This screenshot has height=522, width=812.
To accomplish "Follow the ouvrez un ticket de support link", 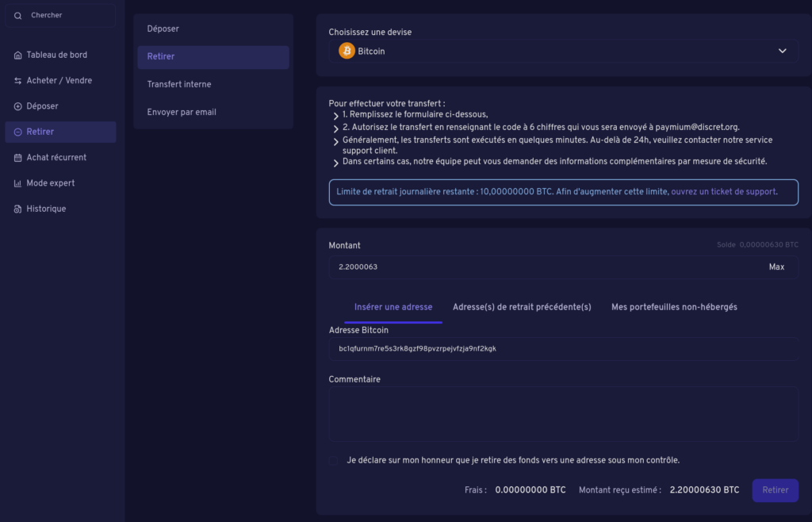I will [723, 192].
